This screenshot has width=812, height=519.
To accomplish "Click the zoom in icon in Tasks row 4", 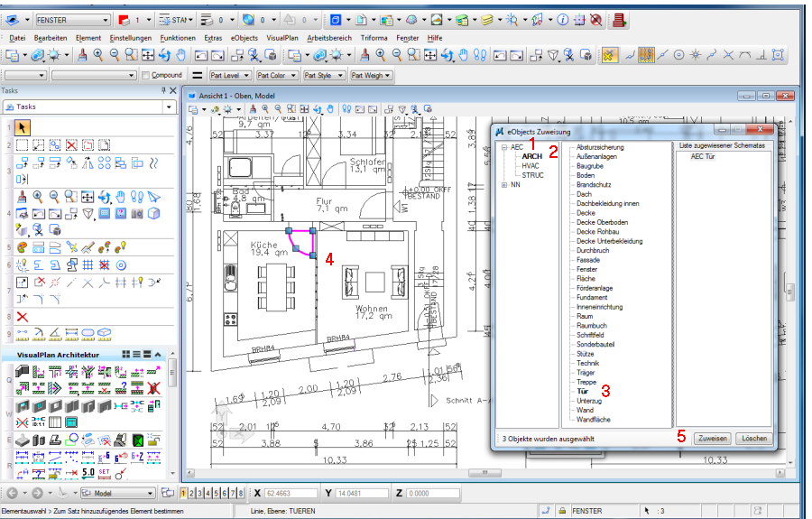I will pyautogui.click(x=38, y=197).
